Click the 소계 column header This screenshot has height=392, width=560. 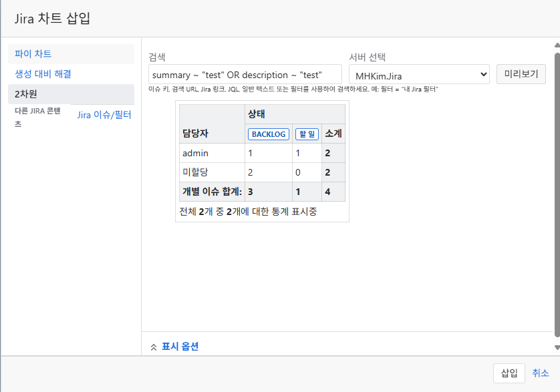coord(333,134)
